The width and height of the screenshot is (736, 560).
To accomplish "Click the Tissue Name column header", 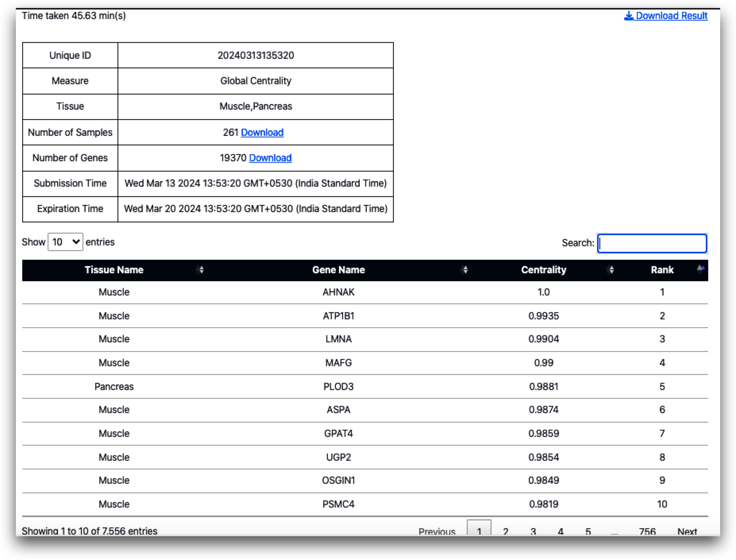I will [114, 270].
